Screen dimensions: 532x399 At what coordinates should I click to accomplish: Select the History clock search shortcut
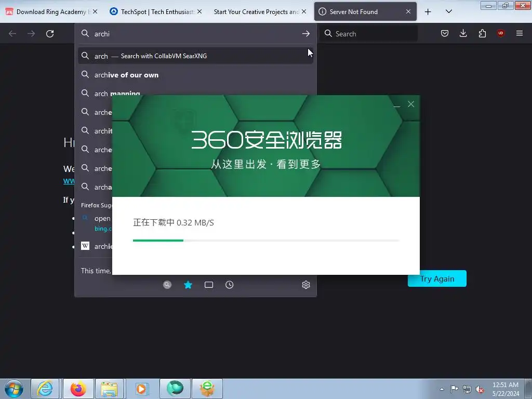(229, 285)
